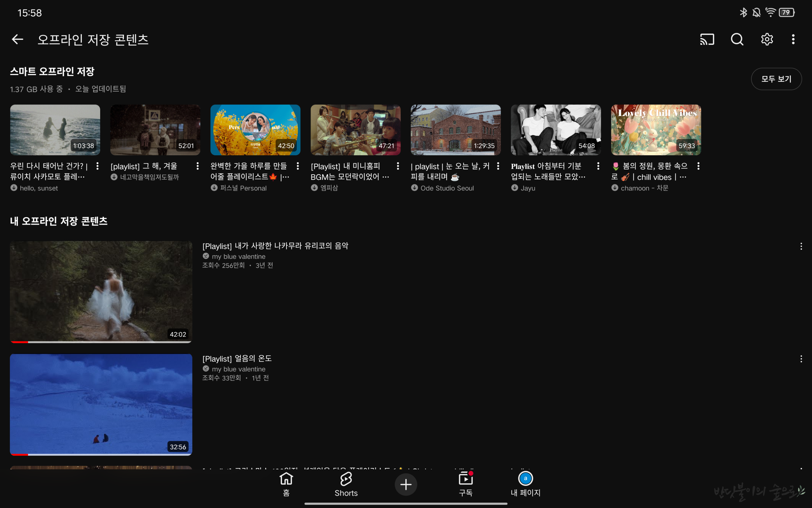Open the search magnifier icon
Image resolution: width=812 pixels, height=508 pixels.
(737, 39)
